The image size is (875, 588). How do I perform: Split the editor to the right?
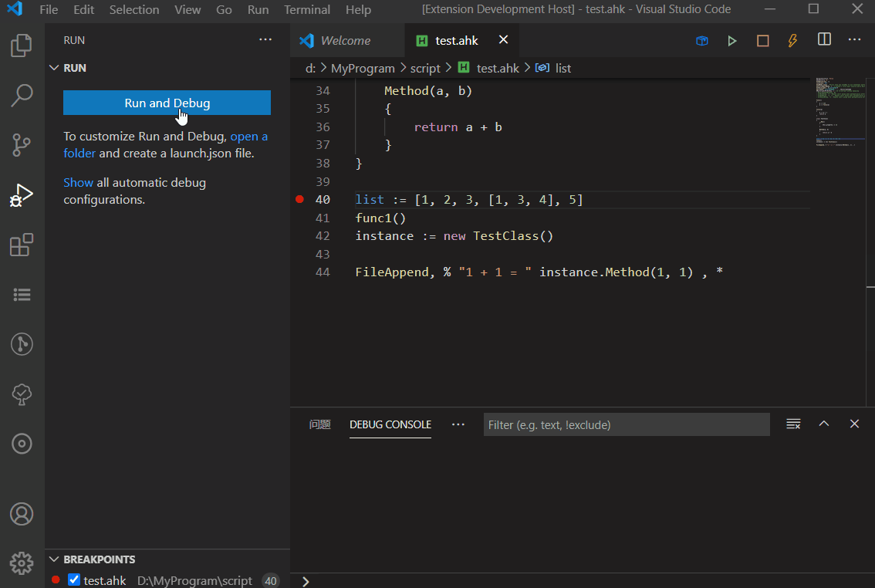coord(824,39)
